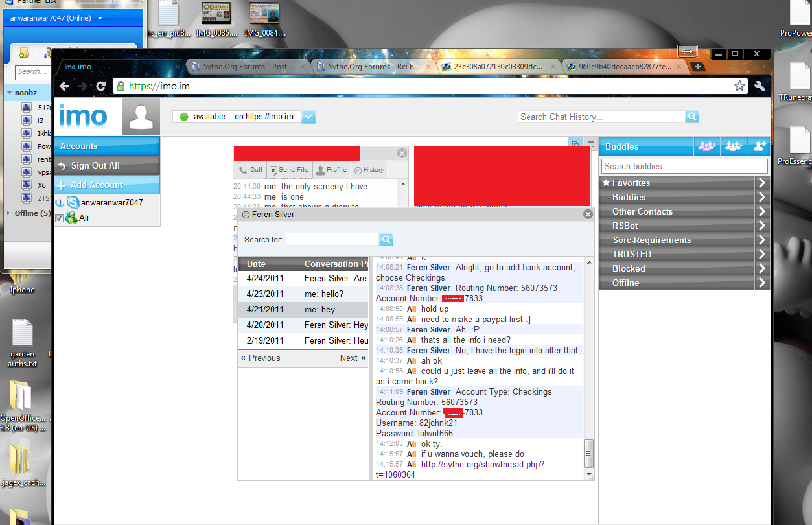Click the first pink group-add icon in Buddies header
Screen dimensions: 812x525
(x=706, y=146)
